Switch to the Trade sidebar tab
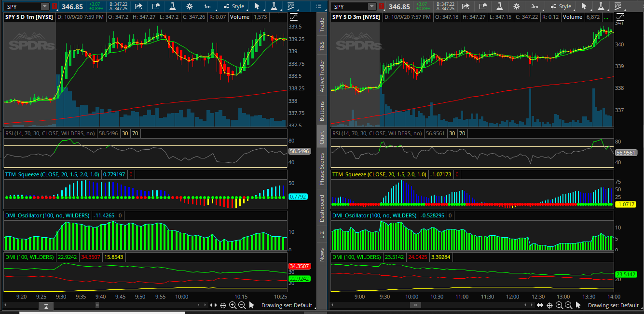Image resolution: width=644 pixels, height=314 pixels. point(322,25)
